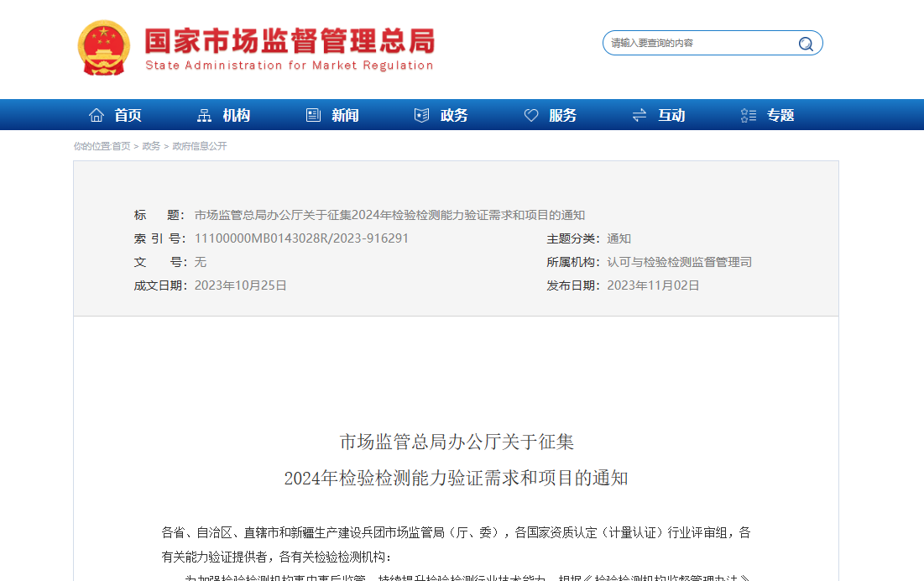The width and height of the screenshot is (924, 581).
Task: Click the arrows icon beside 互动
Action: coord(639,115)
